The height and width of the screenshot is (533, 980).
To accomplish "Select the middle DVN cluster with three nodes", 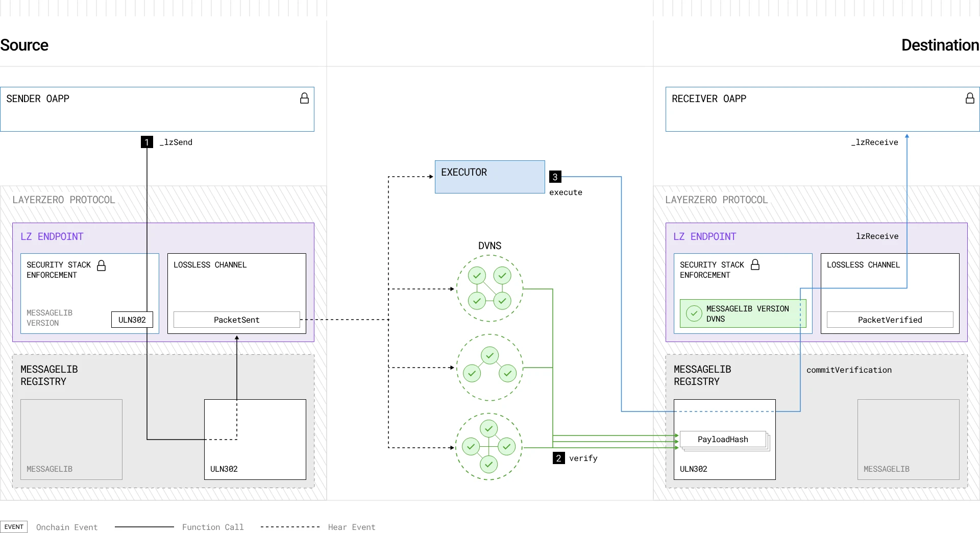I will click(x=489, y=367).
